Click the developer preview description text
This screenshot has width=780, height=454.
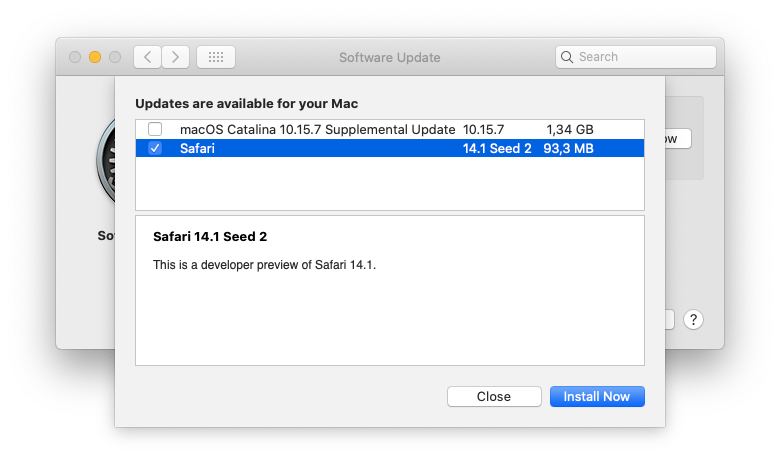click(264, 265)
